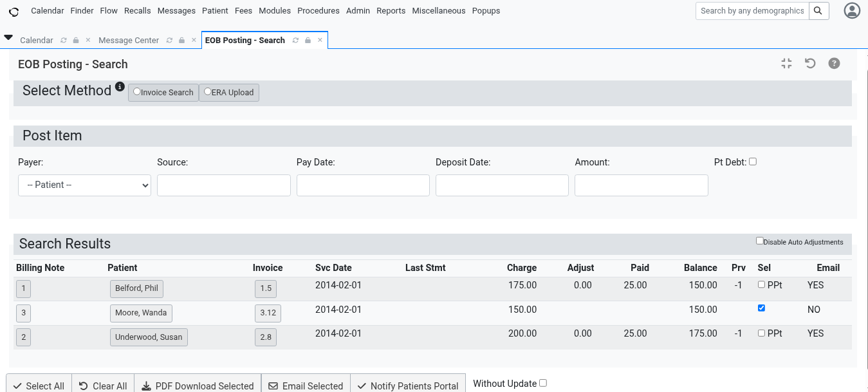868x392 pixels.
Task: Enable the Pt Debt checkbox
Action: point(753,162)
